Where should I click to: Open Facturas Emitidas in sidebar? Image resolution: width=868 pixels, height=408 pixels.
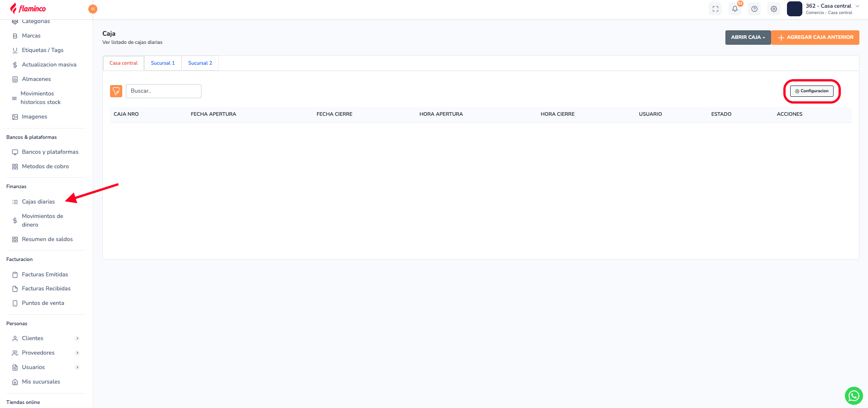coord(45,275)
